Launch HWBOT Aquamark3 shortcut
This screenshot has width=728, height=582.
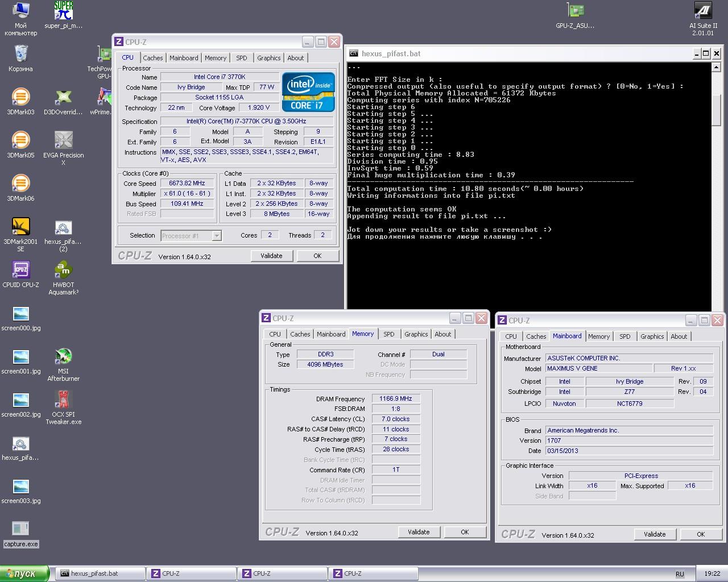point(63,277)
